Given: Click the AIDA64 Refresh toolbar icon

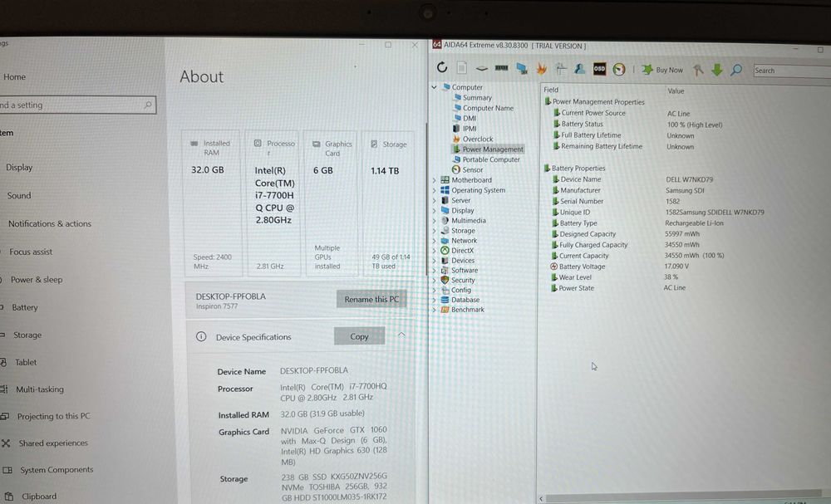Looking at the screenshot, I should coord(442,67).
